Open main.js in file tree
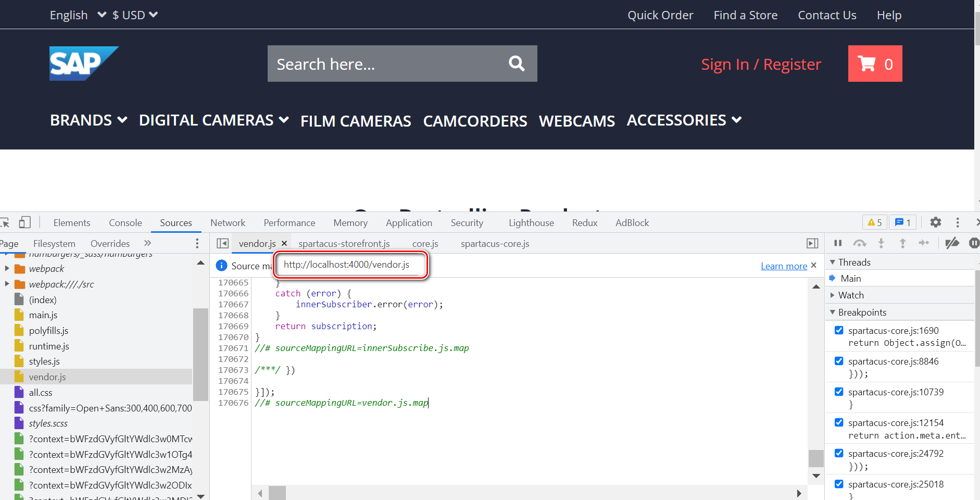The height and width of the screenshot is (500, 980). 43,315
